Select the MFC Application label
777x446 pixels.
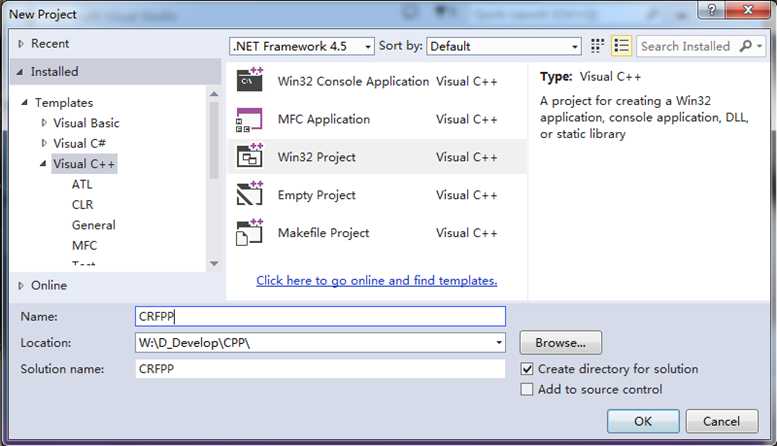324,119
